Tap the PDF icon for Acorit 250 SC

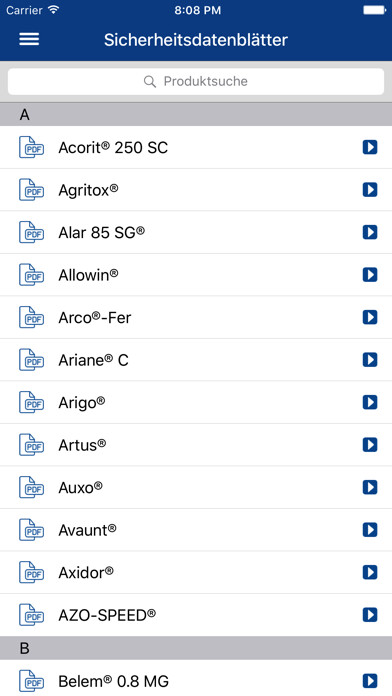pos(32,147)
